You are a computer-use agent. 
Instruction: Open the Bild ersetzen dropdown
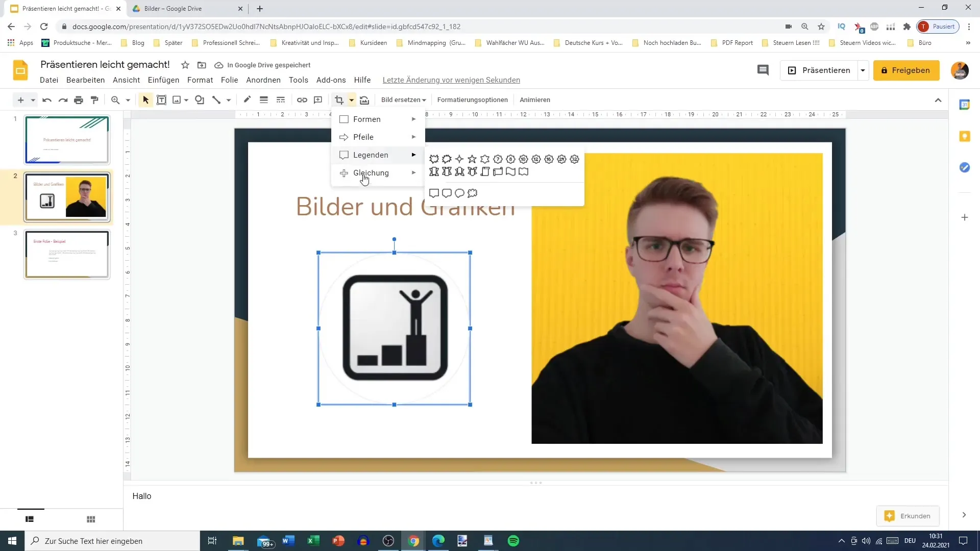[403, 100]
